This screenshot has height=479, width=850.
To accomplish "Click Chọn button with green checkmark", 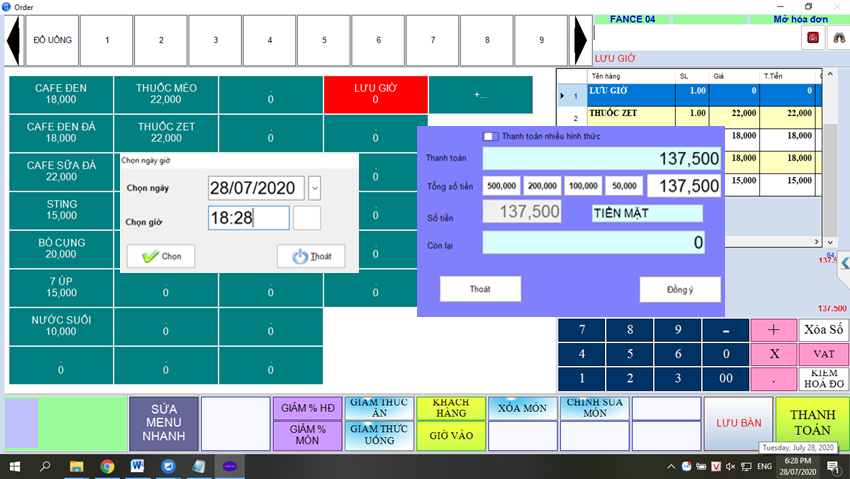I will click(x=161, y=256).
